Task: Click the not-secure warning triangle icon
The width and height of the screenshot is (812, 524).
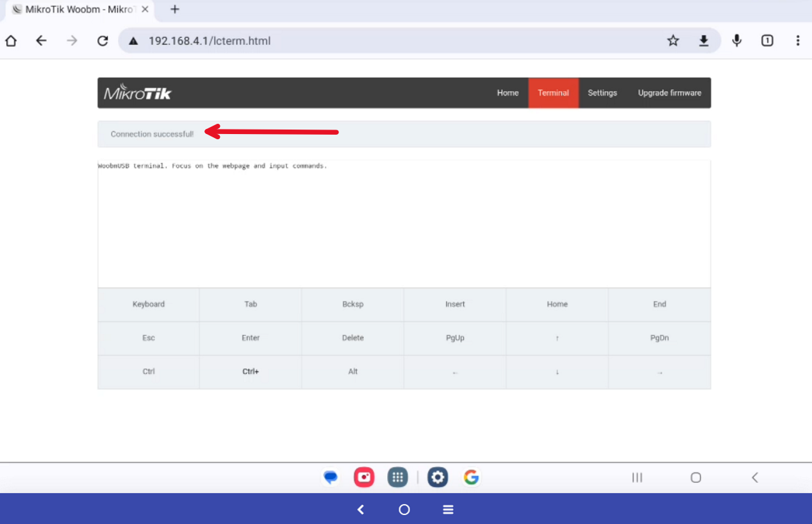Action: (x=133, y=41)
